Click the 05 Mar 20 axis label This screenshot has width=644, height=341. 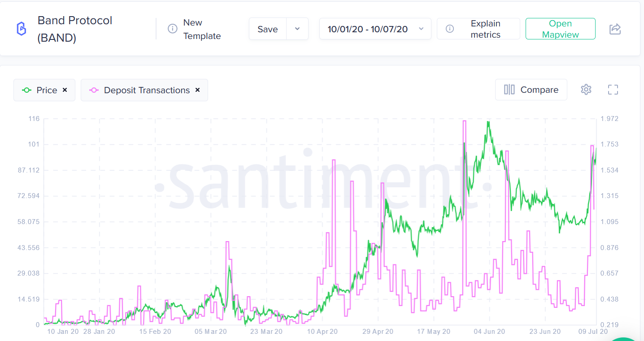(x=211, y=332)
